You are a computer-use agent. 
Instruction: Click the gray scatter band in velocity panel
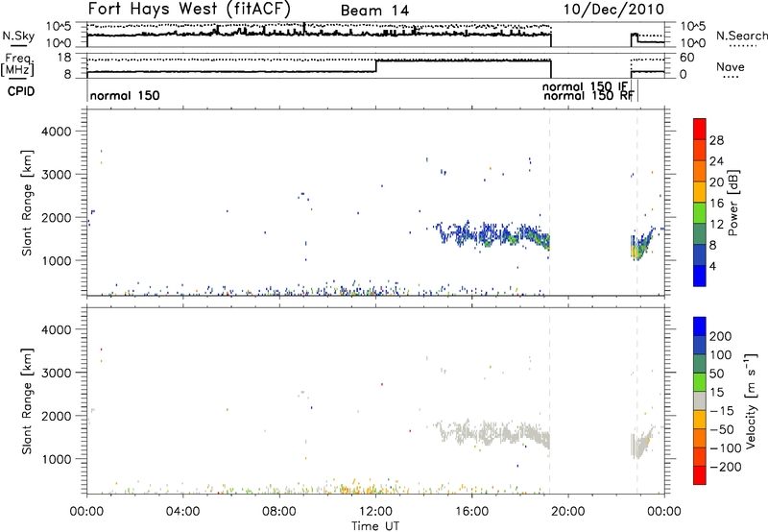tap(494, 433)
